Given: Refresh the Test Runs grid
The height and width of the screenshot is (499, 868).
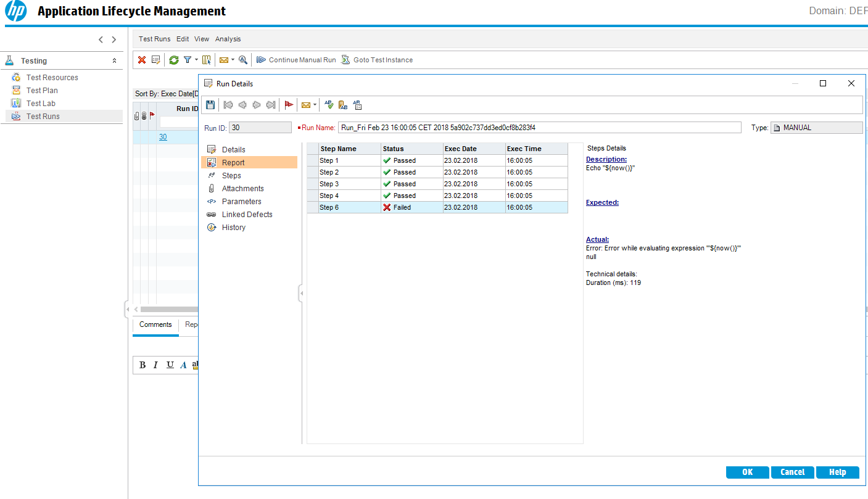Looking at the screenshot, I should [174, 60].
